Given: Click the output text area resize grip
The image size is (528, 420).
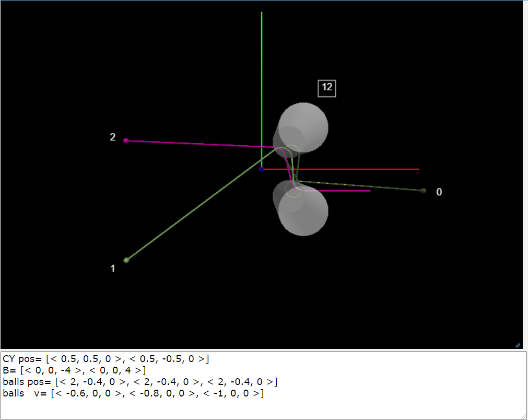Looking at the screenshot, I should pyautogui.click(x=522, y=416).
